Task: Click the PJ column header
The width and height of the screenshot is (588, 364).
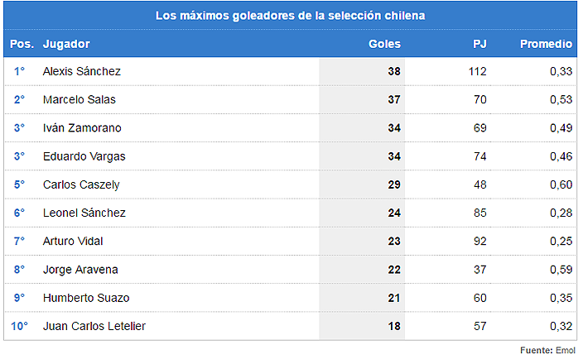Action: click(x=480, y=44)
